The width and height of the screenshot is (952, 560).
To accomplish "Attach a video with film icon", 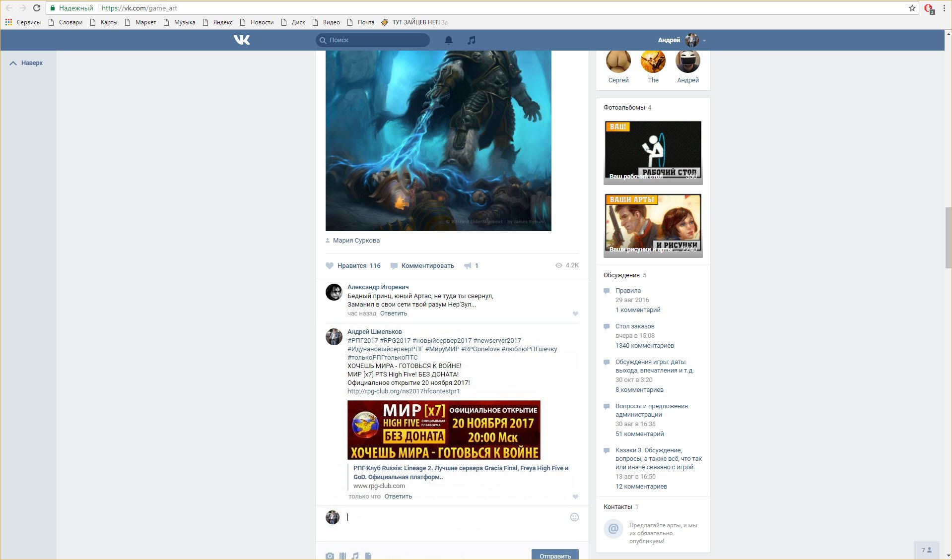I will tap(342, 556).
